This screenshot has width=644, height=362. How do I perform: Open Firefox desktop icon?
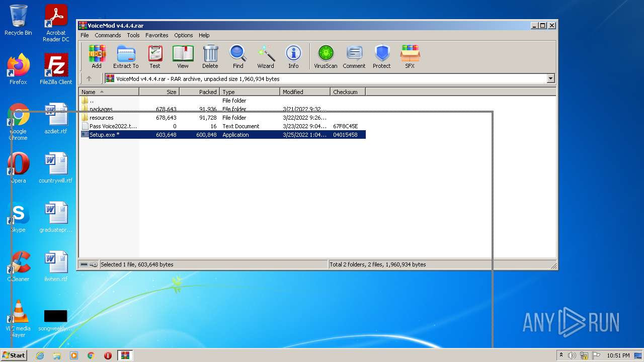pyautogui.click(x=18, y=69)
